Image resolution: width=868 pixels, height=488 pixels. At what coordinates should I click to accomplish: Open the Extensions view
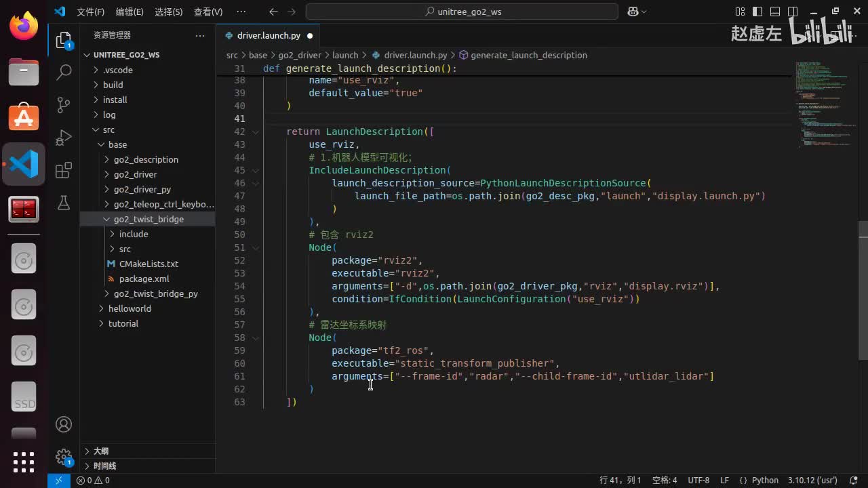coord(64,170)
